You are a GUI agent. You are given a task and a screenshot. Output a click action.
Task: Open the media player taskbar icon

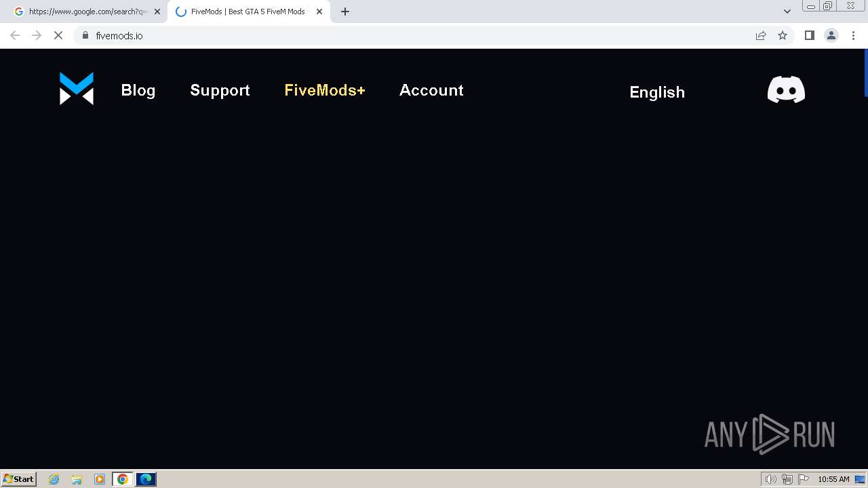100,479
